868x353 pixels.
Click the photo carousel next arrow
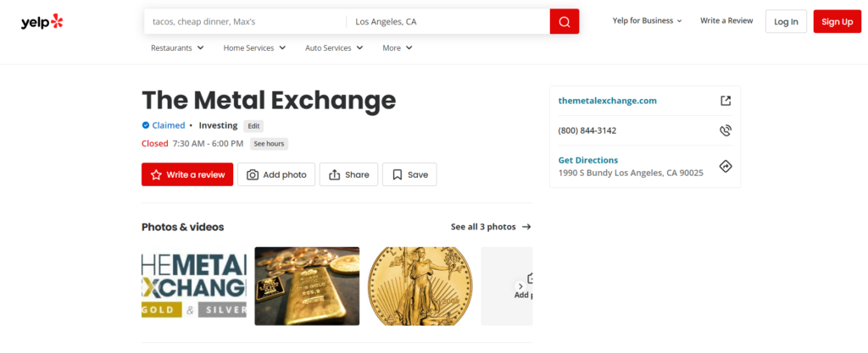(x=520, y=286)
